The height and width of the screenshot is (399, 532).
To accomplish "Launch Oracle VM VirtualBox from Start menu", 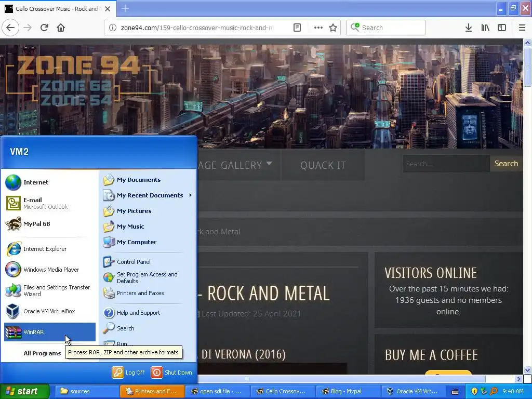I will [50, 311].
